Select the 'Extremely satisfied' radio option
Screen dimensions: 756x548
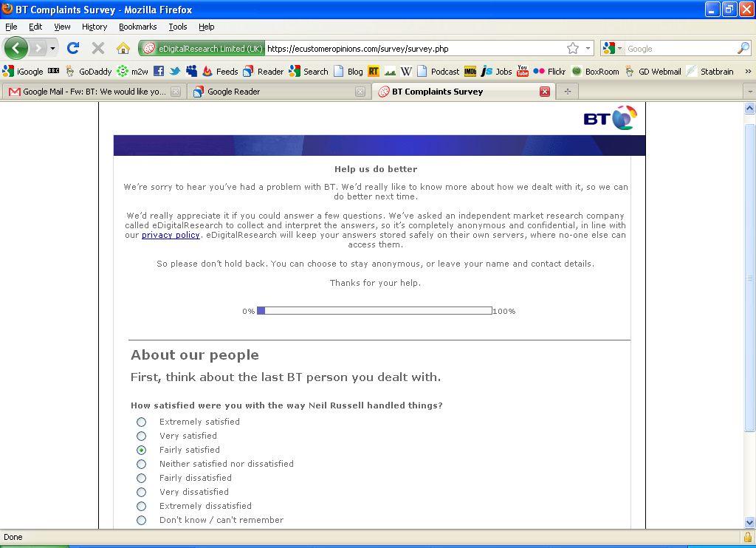pos(142,422)
